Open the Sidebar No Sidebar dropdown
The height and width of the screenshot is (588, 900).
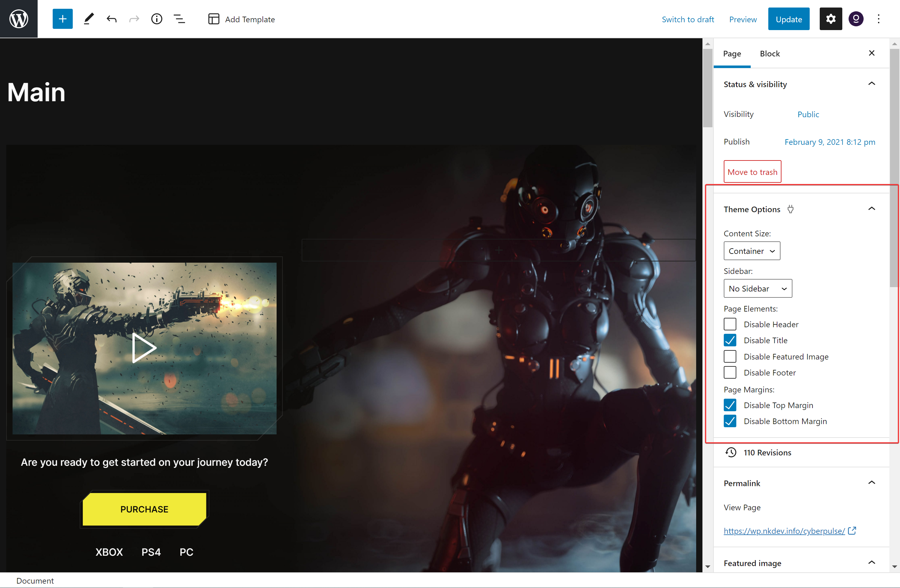tap(758, 288)
